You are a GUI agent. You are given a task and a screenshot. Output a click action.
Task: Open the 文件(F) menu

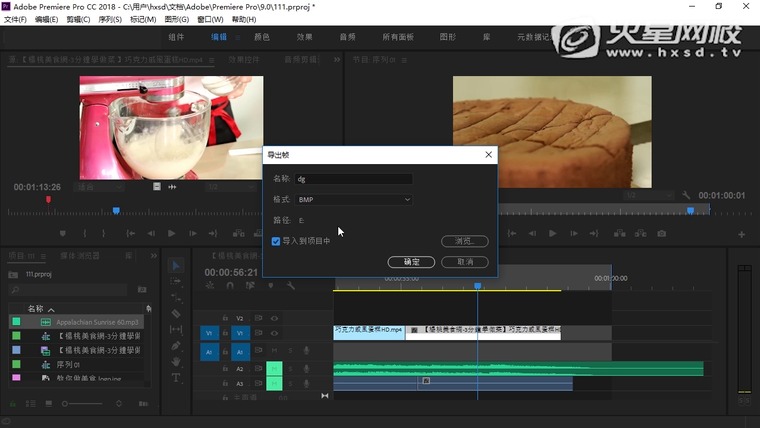coord(14,19)
